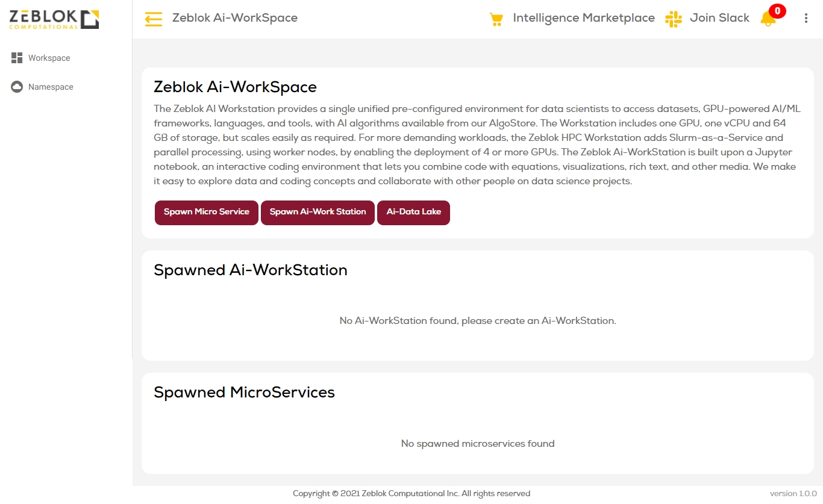Click the red notification count badge
823x504 pixels.
(777, 11)
